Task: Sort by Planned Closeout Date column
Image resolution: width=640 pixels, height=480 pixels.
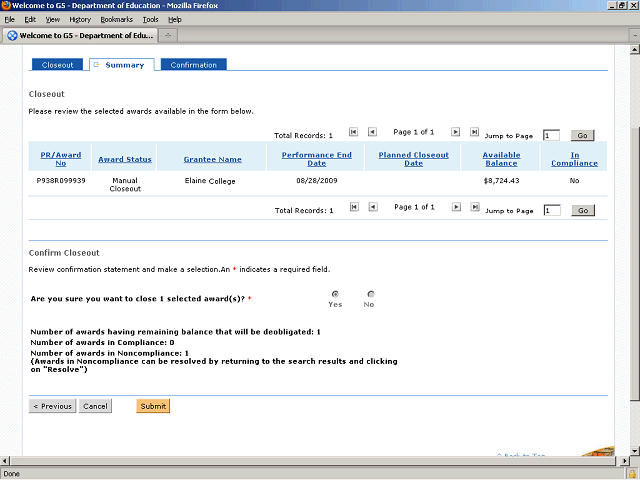Action: (413, 159)
